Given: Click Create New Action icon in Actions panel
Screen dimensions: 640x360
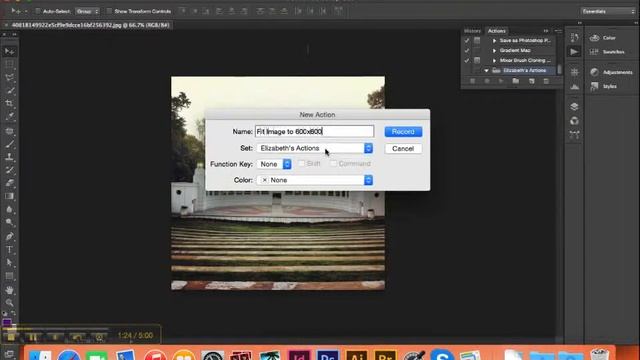Looking at the screenshot, I should coord(531,81).
